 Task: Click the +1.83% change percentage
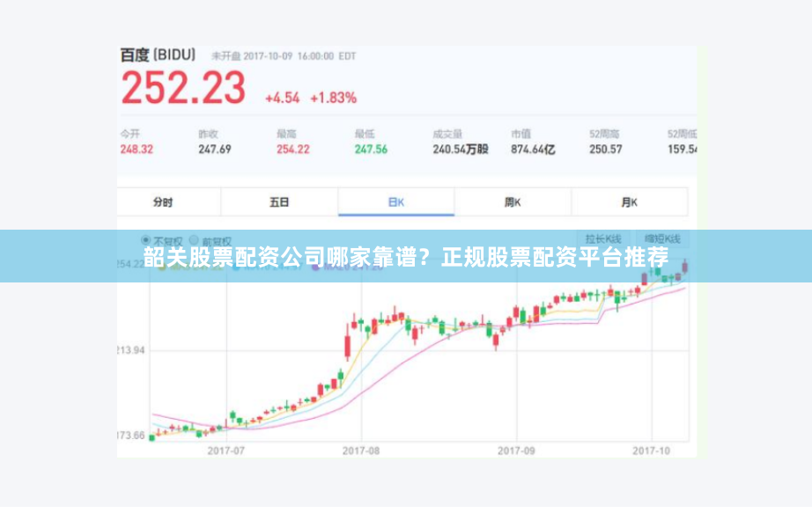pos(333,98)
